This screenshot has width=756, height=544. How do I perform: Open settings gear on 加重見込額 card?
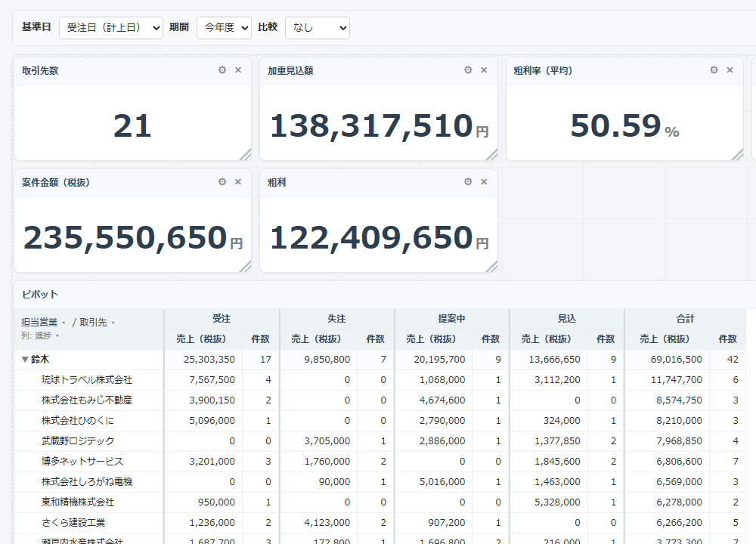(x=468, y=70)
